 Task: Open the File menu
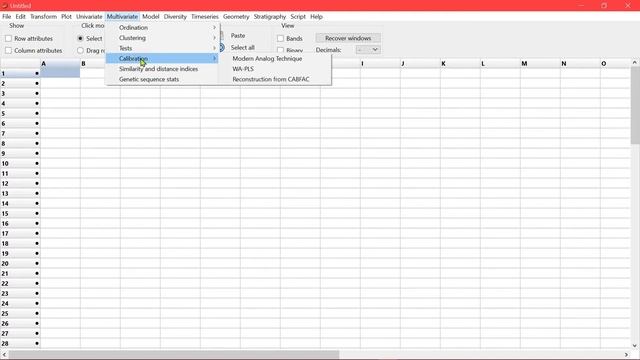coord(7,17)
